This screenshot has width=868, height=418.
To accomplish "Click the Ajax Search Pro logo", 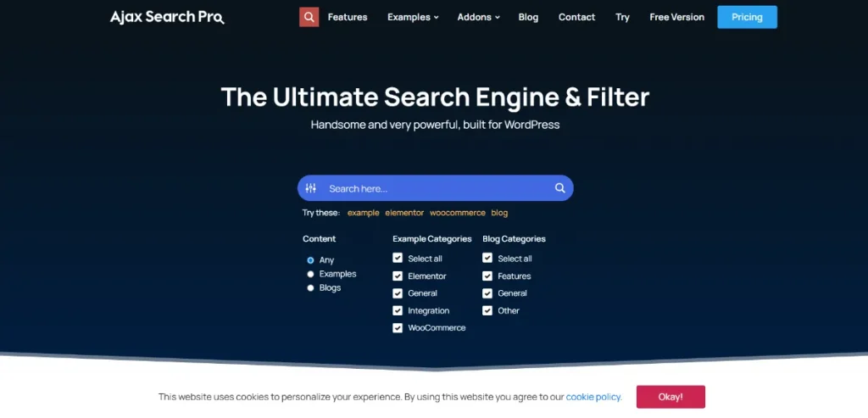I will 167,17.
